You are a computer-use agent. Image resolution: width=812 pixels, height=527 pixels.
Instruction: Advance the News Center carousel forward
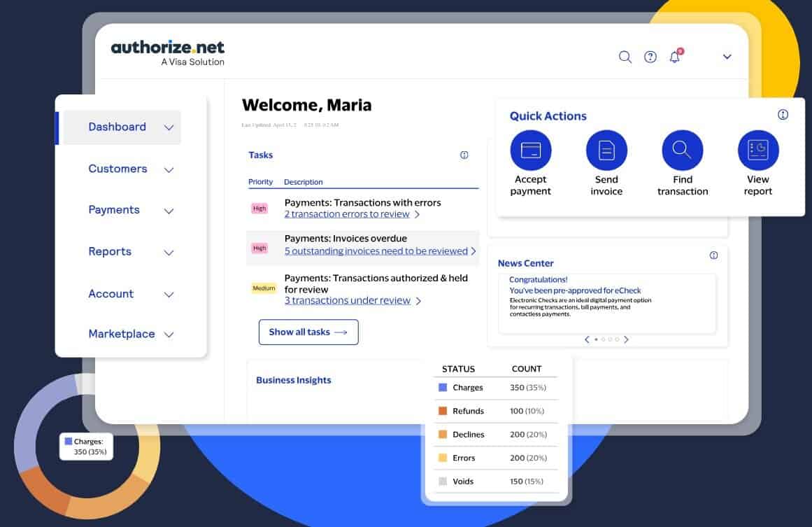[x=626, y=339]
